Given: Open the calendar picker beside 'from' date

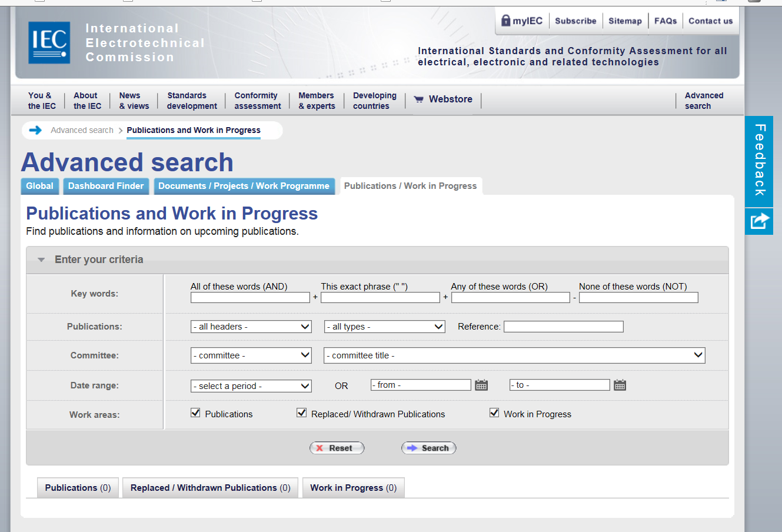Looking at the screenshot, I should (481, 385).
